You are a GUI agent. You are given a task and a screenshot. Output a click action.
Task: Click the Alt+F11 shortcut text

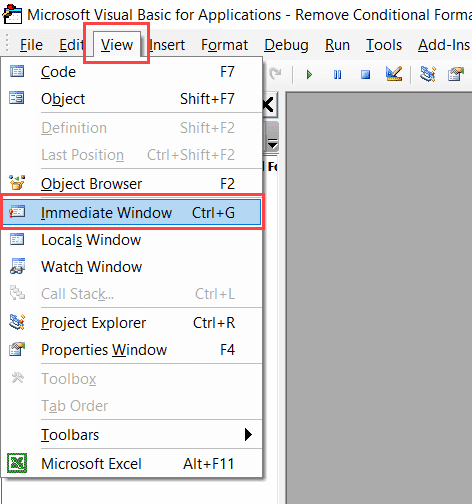(209, 464)
